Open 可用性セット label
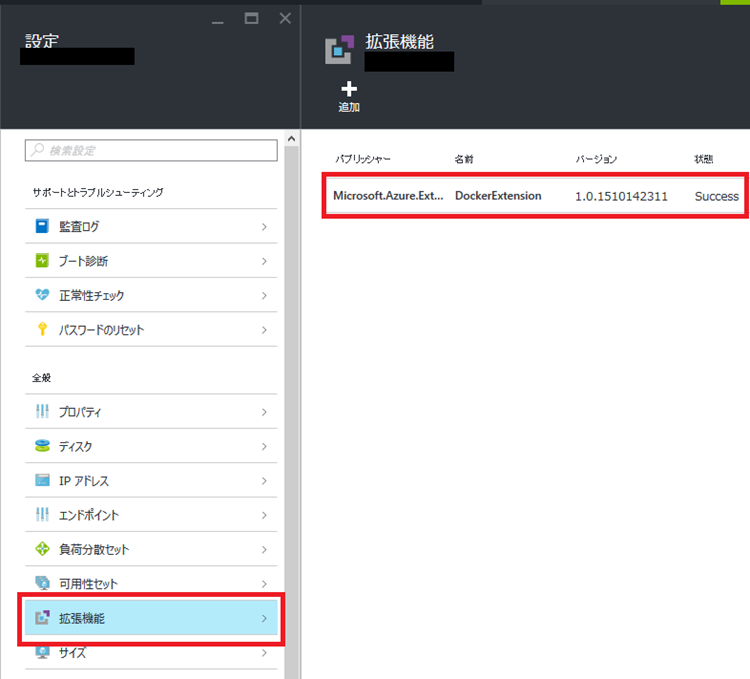The width and height of the screenshot is (750, 679). (x=88, y=584)
